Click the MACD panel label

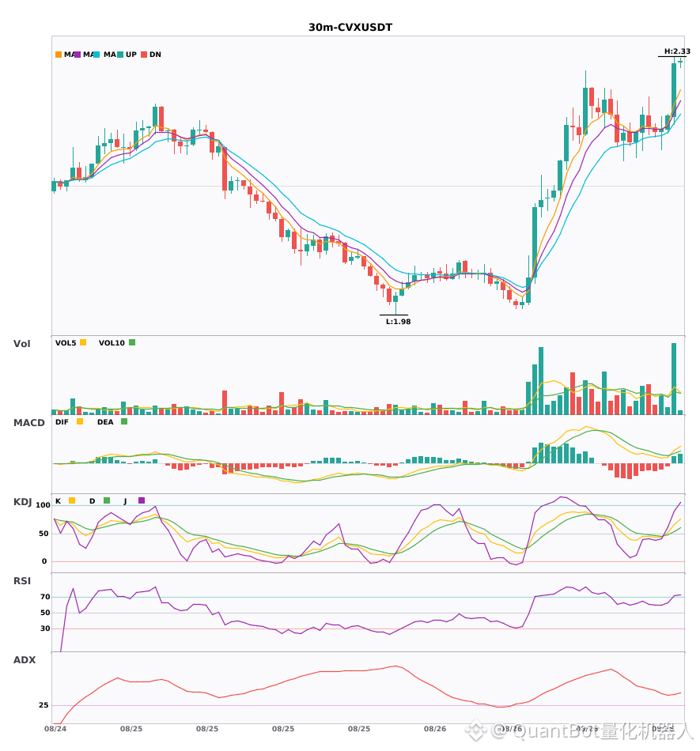coord(29,423)
